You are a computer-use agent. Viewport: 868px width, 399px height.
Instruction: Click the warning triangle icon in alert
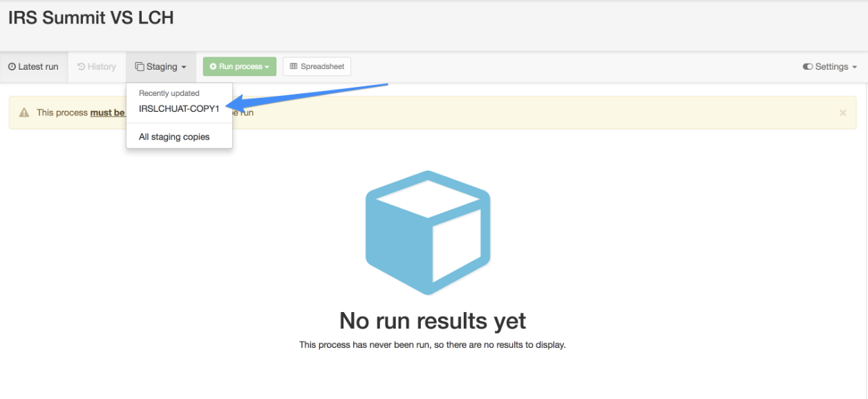click(x=24, y=113)
